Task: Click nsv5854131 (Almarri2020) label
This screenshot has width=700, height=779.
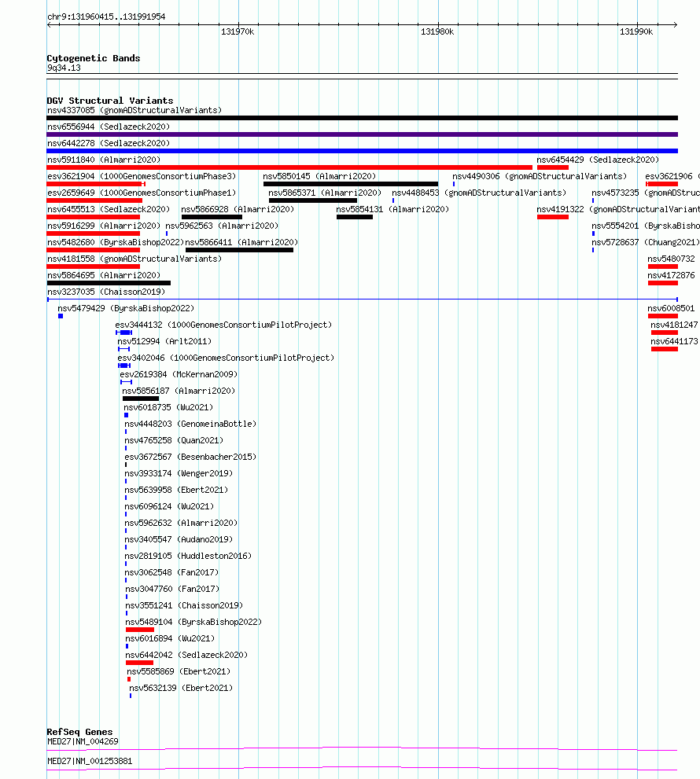Action: 392,210
